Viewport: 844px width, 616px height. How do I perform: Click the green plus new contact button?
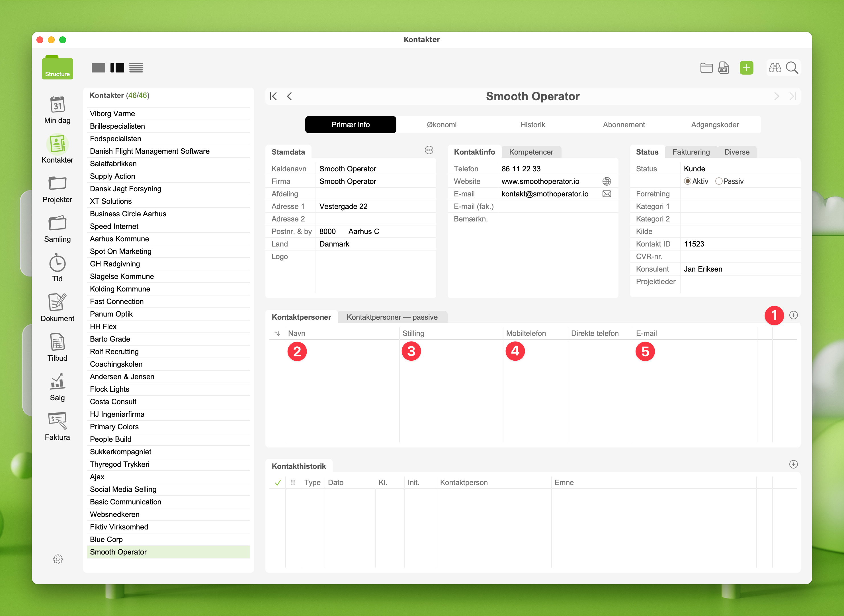746,68
